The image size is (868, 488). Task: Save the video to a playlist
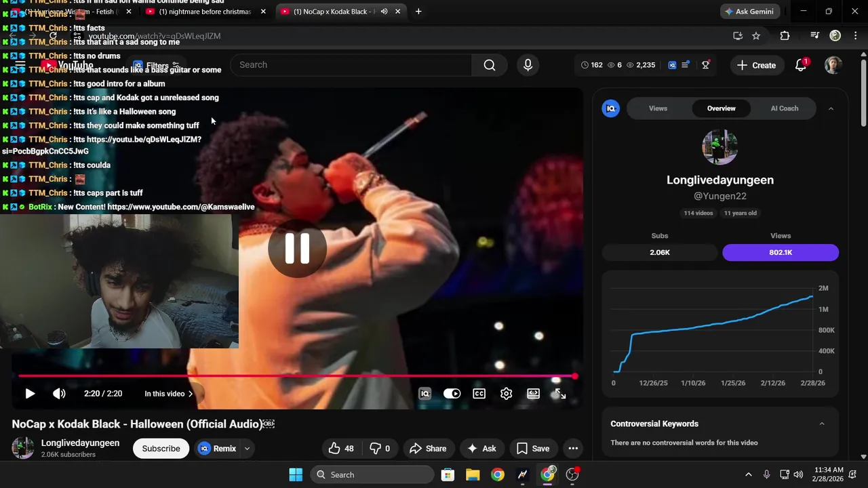point(533,449)
